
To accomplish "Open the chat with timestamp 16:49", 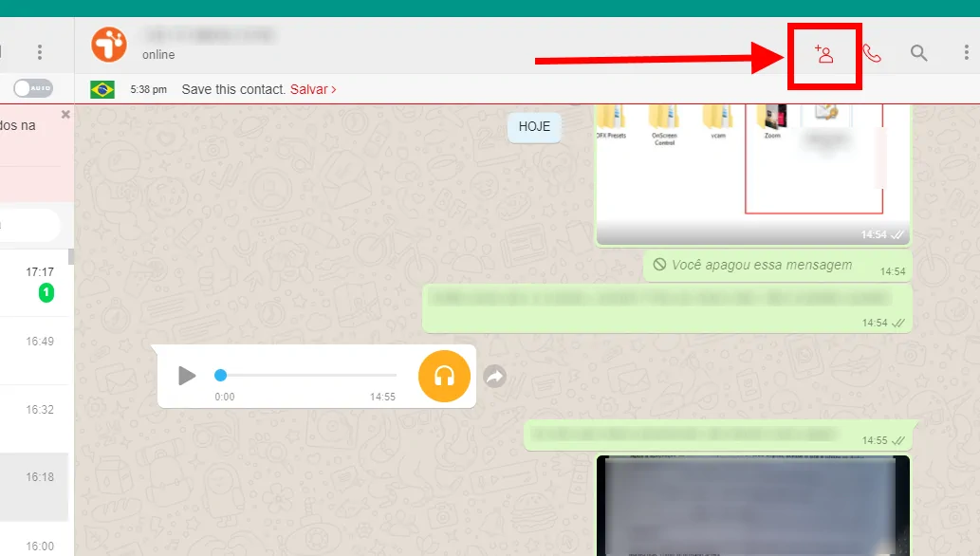I will [34, 351].
